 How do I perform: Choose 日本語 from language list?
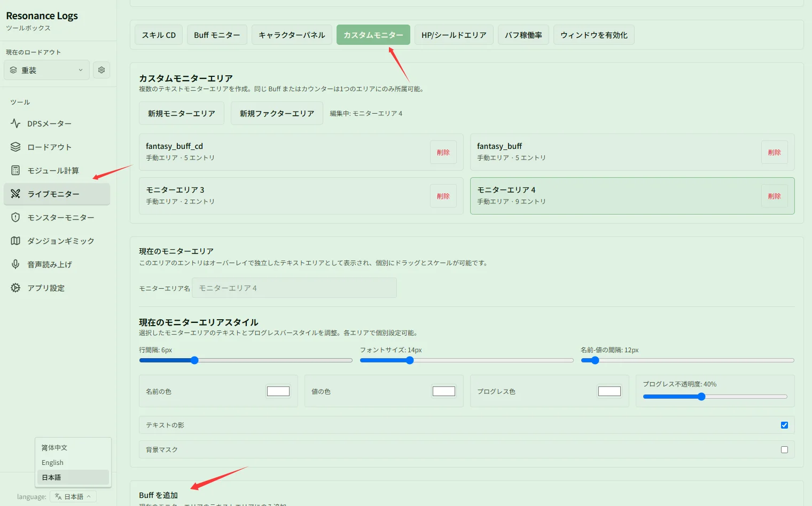coord(72,477)
